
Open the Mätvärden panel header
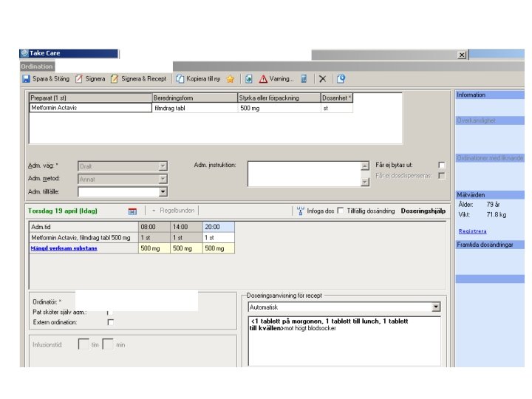click(490, 195)
